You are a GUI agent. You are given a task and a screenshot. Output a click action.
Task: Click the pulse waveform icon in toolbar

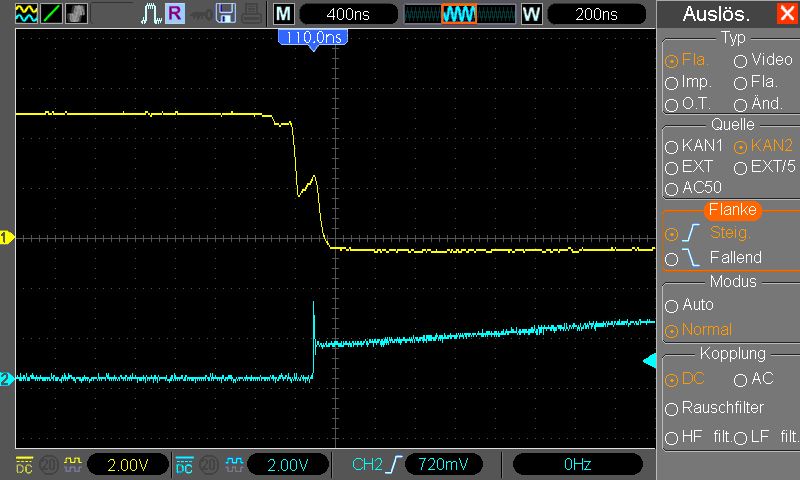[x=151, y=14]
